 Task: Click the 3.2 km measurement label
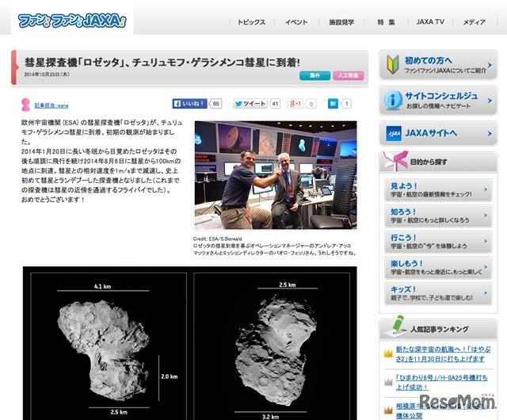pos(270,417)
